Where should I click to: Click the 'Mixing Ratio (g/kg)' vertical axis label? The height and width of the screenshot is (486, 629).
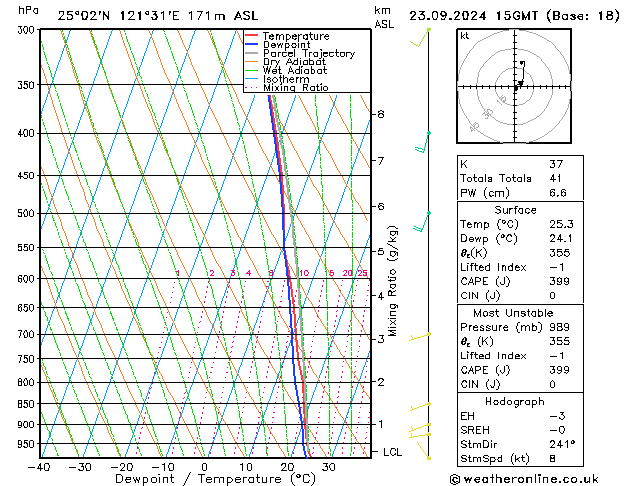(x=392, y=281)
